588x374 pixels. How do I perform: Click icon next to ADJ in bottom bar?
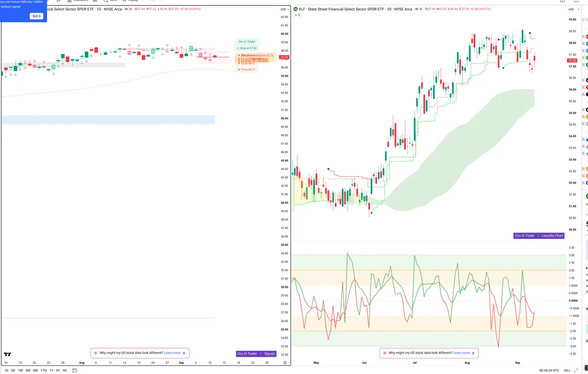(576, 371)
